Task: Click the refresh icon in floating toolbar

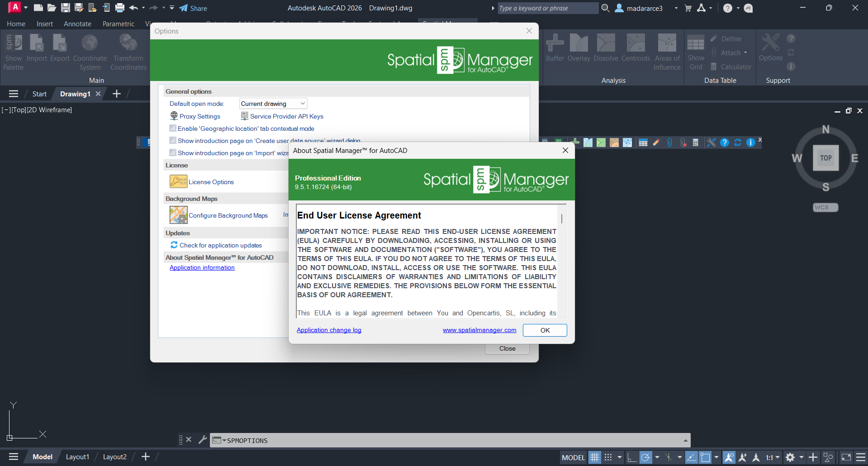Action: (737, 143)
